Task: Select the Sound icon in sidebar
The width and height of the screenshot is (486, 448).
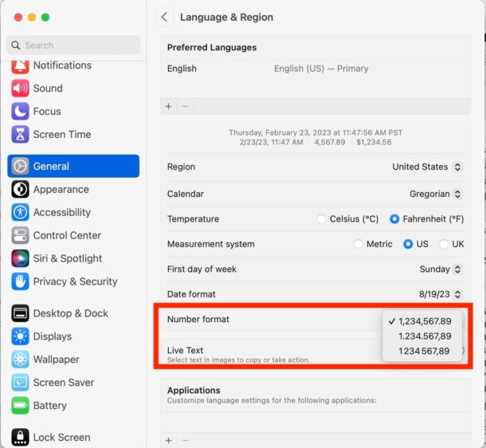Action: 21,88
